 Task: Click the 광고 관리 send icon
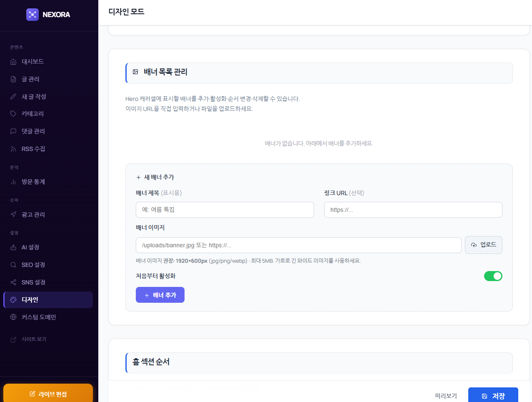coord(13,215)
